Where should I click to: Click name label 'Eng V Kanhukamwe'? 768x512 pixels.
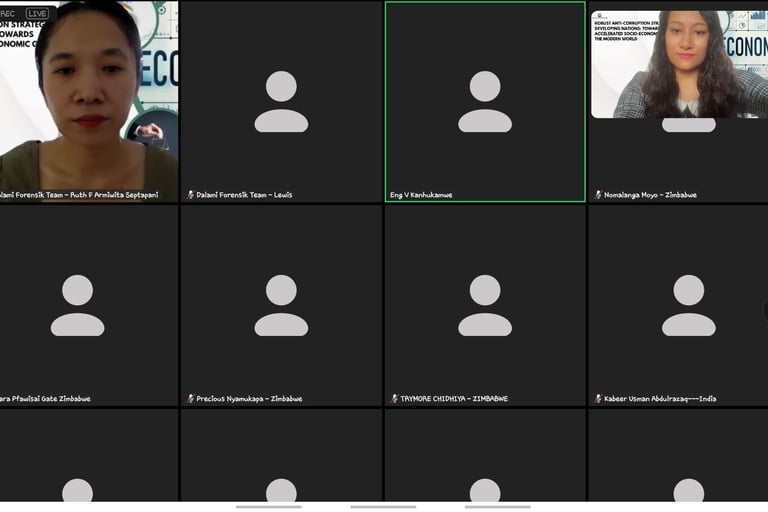421,195
